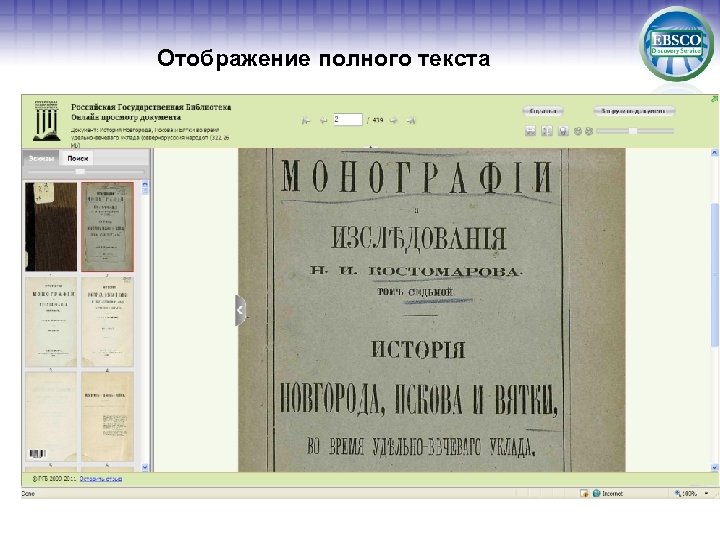Click the thumbnail panel scroll-up arrow
The width and height of the screenshot is (720, 540).
point(145,185)
